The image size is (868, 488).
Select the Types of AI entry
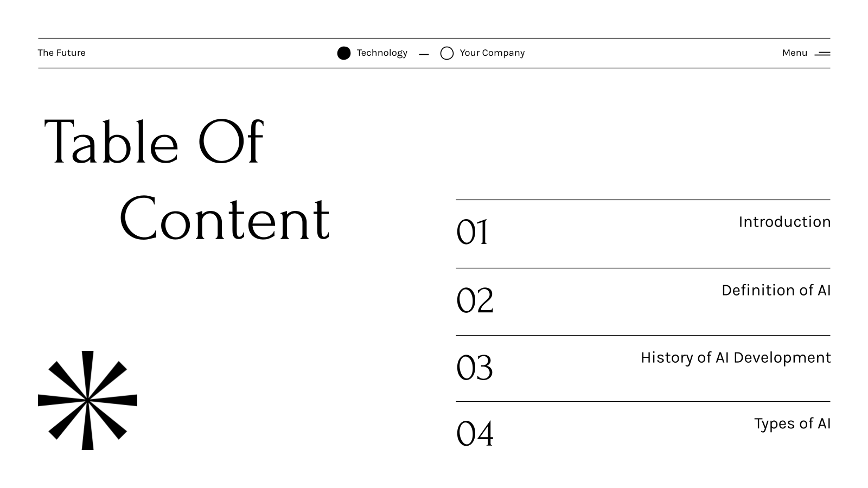click(792, 423)
